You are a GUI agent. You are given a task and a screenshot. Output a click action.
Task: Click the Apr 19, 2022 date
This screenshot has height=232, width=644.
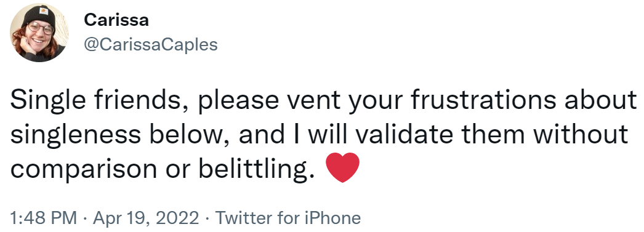pos(146,218)
